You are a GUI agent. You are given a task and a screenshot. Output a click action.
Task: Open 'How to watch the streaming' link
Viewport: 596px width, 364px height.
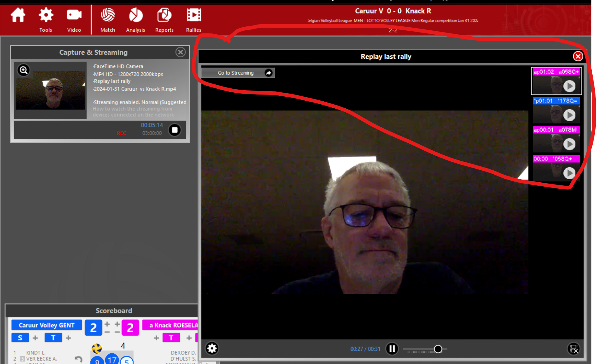[x=133, y=112]
